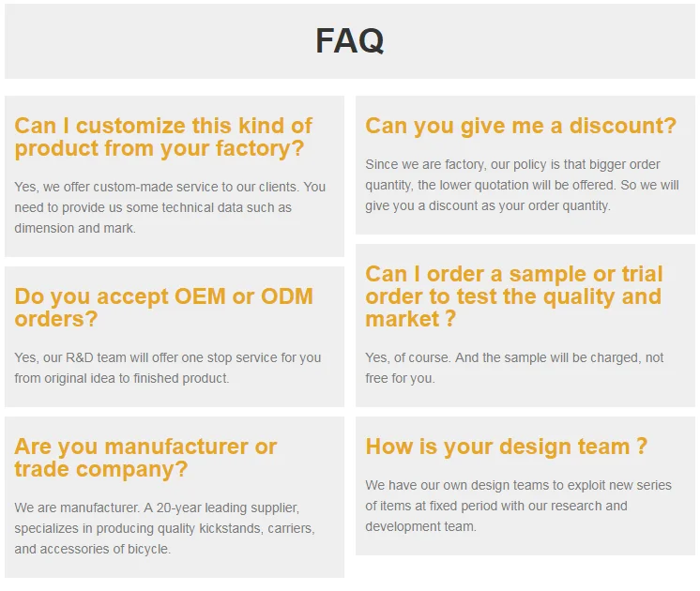Click the FAQ page heading
The image size is (700, 591).
coord(350,40)
